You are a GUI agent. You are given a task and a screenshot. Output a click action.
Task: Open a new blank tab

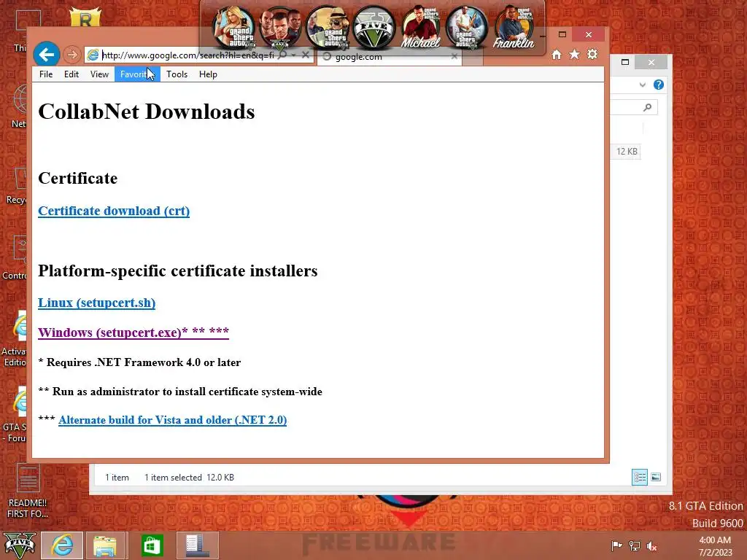[473, 57]
